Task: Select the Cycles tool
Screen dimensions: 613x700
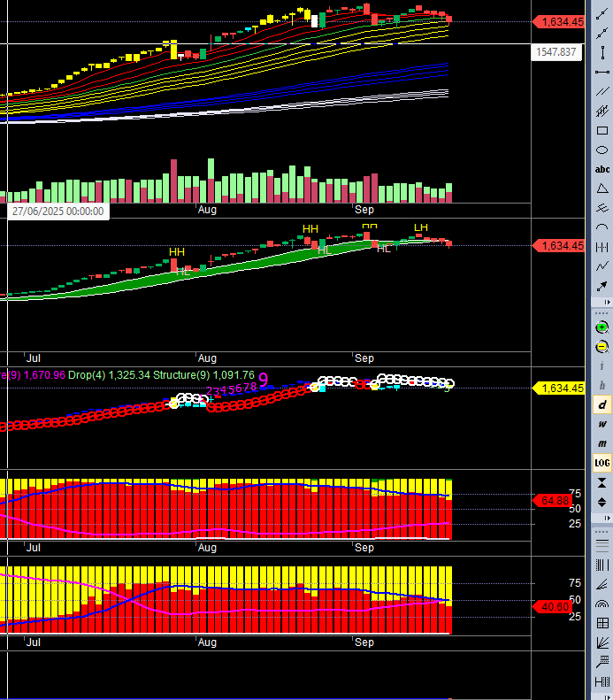Action: pos(602,247)
